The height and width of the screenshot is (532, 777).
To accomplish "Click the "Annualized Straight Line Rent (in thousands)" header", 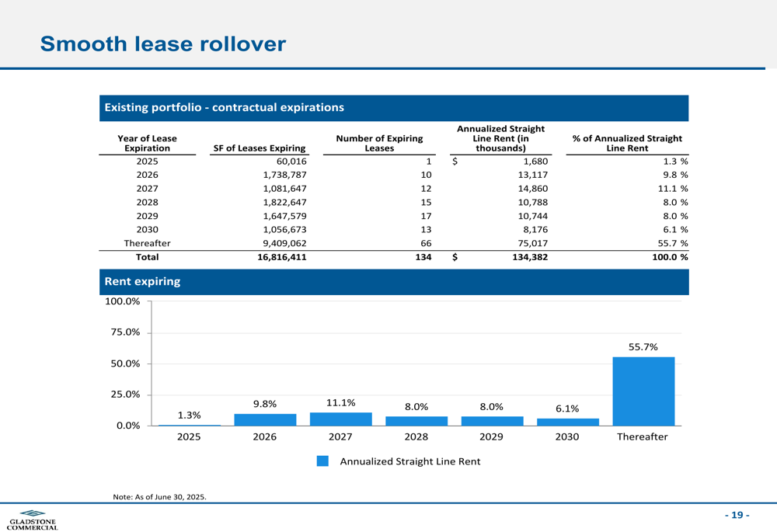I will [x=500, y=138].
